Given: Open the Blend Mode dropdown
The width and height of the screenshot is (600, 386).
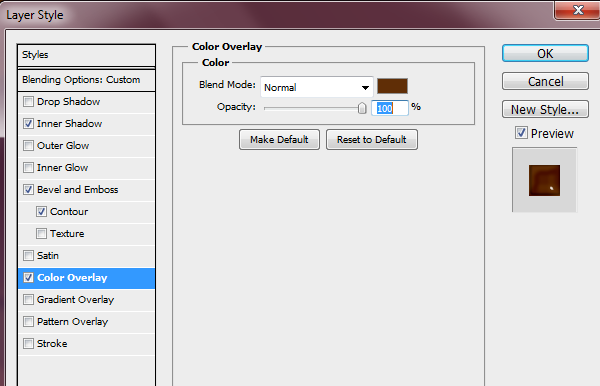Looking at the screenshot, I should (x=317, y=87).
